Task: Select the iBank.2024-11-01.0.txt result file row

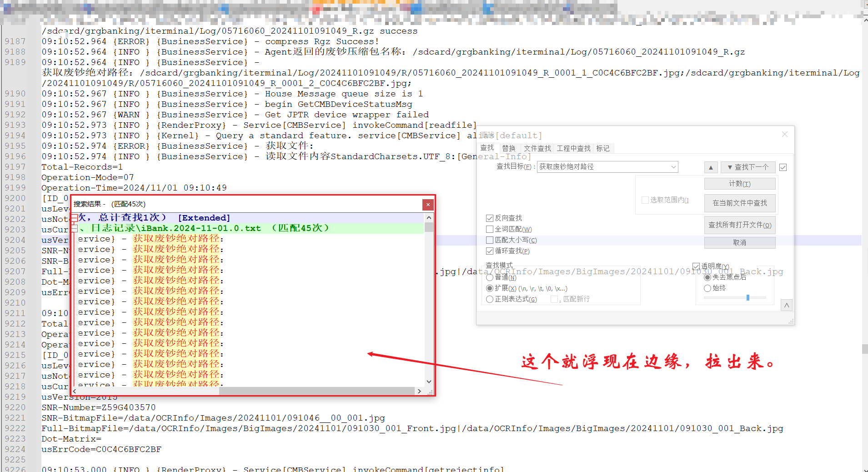Action: [x=250, y=228]
